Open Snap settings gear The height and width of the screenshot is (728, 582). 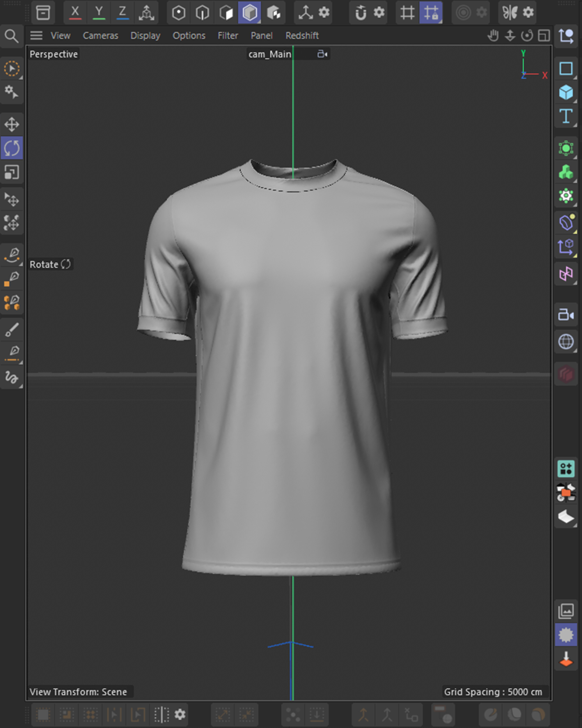[379, 13]
